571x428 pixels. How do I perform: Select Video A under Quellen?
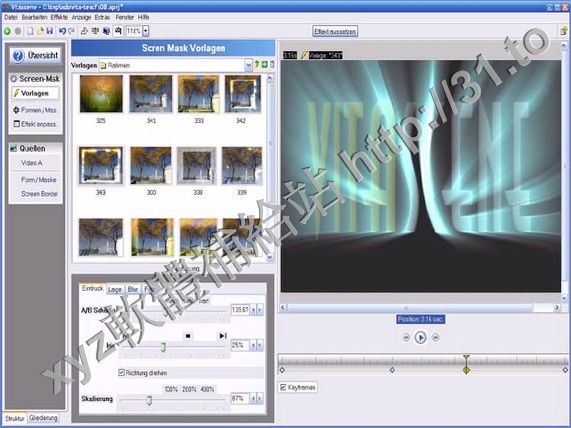click(32, 163)
